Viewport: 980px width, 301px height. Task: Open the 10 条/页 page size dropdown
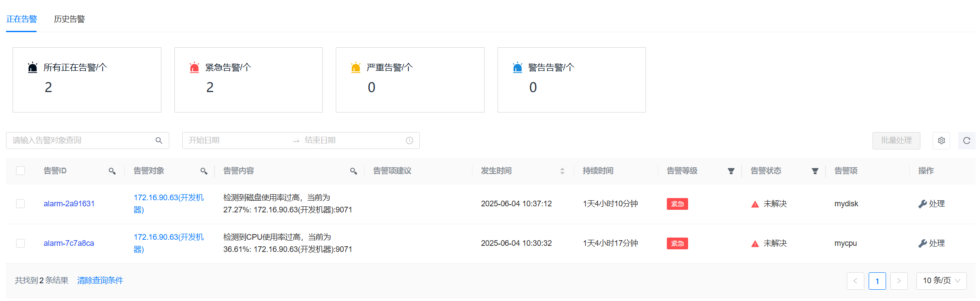(941, 281)
